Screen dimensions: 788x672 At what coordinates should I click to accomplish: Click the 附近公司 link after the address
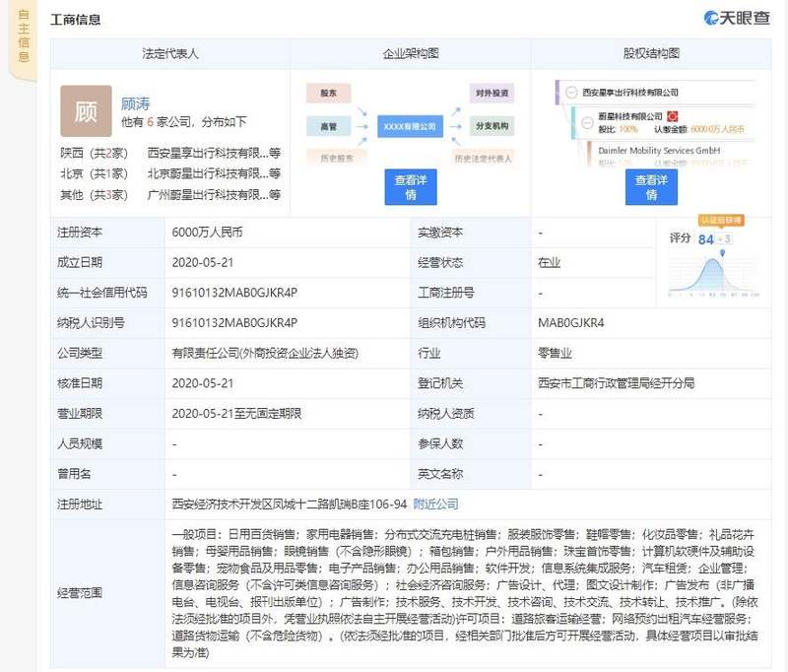435,504
